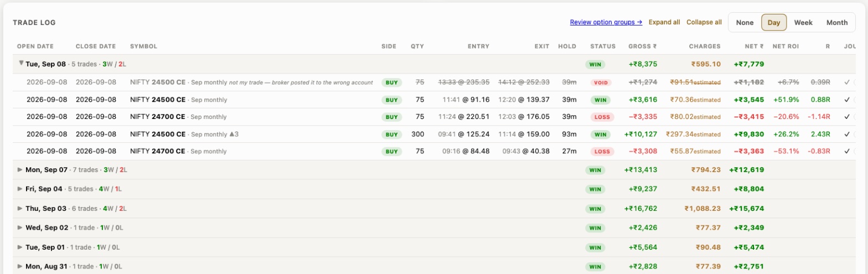868x274 pixels.
Task: Open the Review option groups link
Action: click(x=606, y=22)
